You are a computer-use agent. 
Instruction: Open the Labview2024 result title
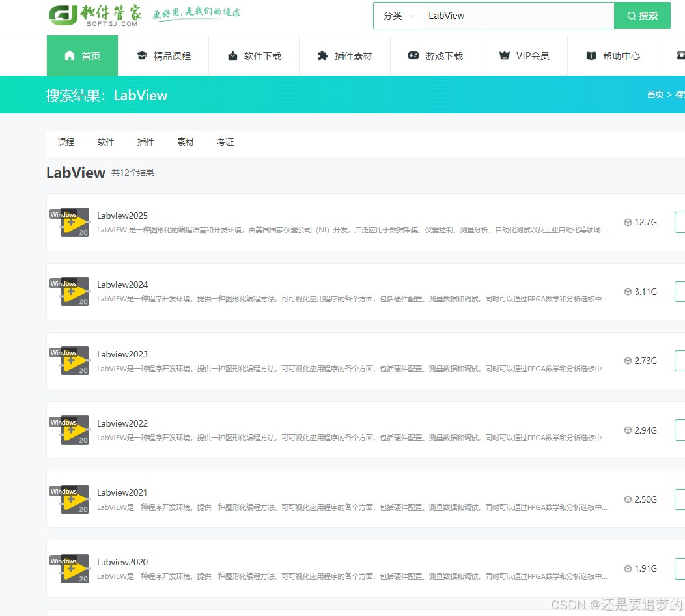[x=122, y=285]
